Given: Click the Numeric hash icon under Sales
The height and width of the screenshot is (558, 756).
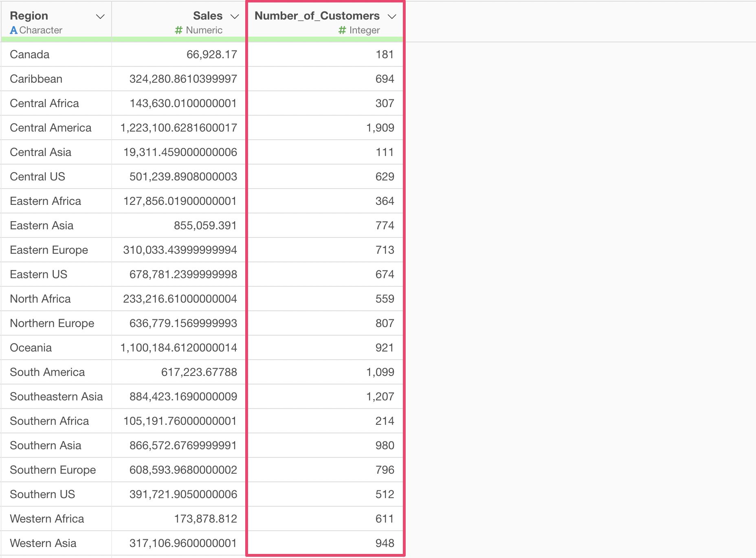Looking at the screenshot, I should [x=178, y=30].
